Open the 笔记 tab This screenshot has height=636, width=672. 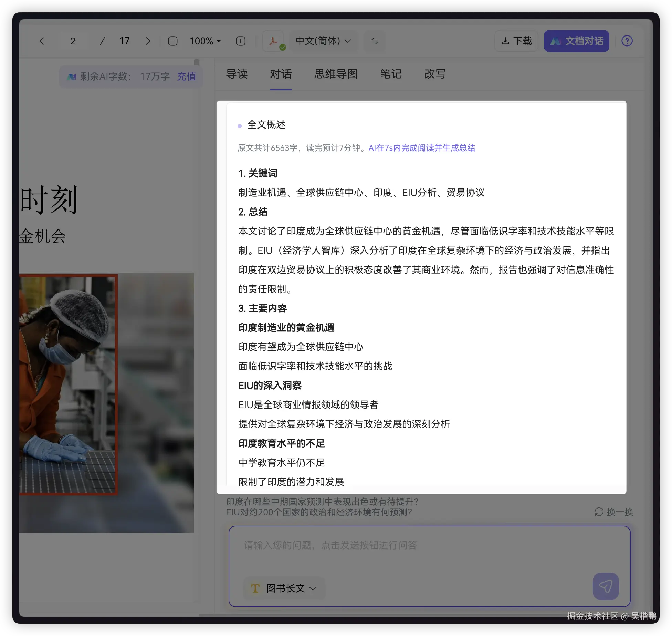click(391, 74)
